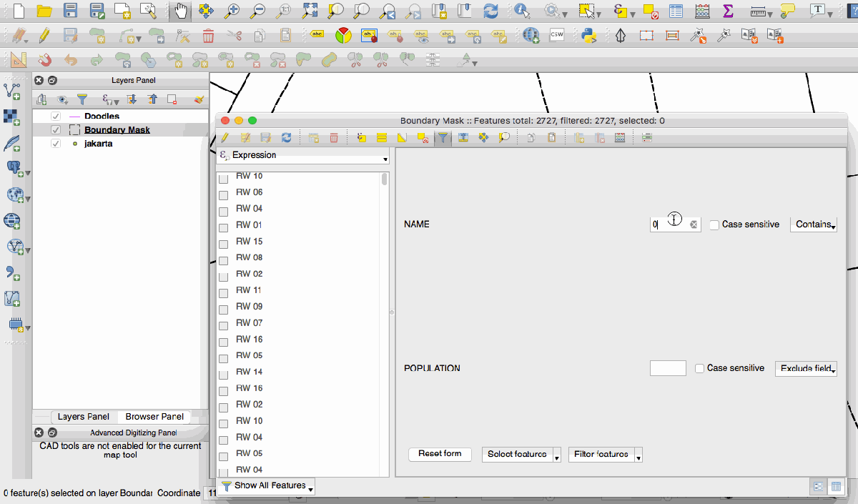Expand the Show All Features menu
The width and height of the screenshot is (858, 504).
267,486
